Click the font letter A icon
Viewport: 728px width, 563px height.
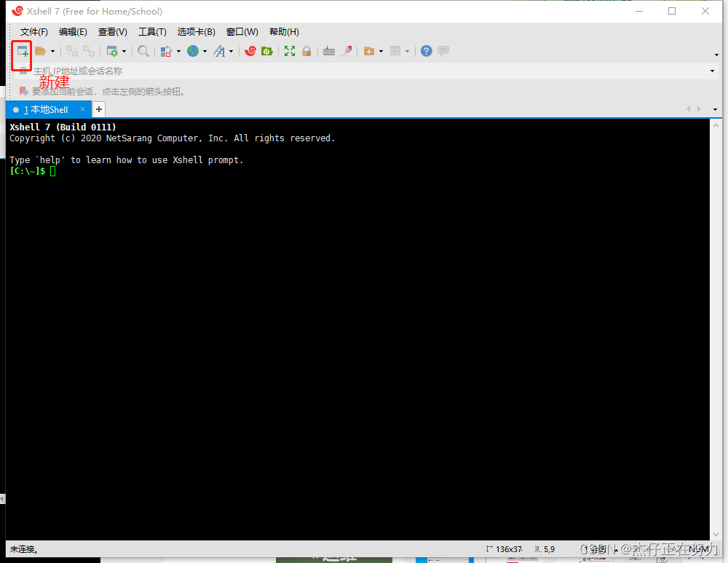[219, 51]
